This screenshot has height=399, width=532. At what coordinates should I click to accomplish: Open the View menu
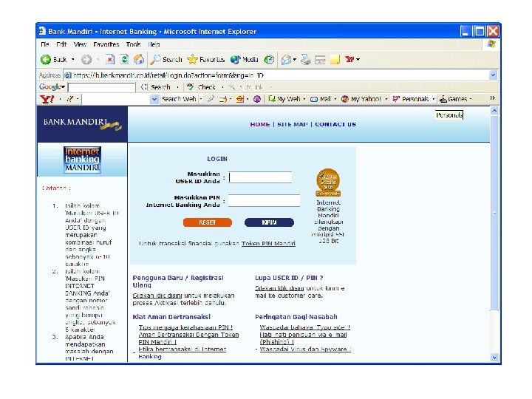(x=80, y=44)
